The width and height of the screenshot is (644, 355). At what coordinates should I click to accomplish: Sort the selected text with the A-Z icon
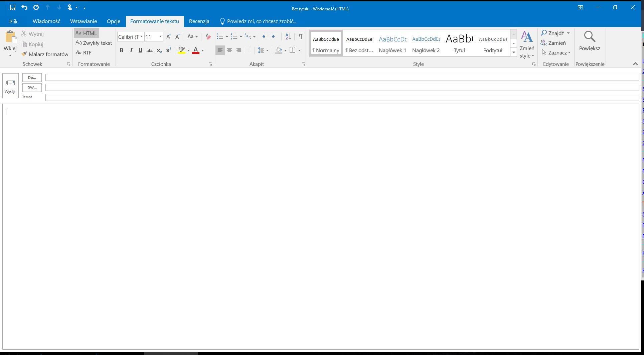click(x=288, y=36)
